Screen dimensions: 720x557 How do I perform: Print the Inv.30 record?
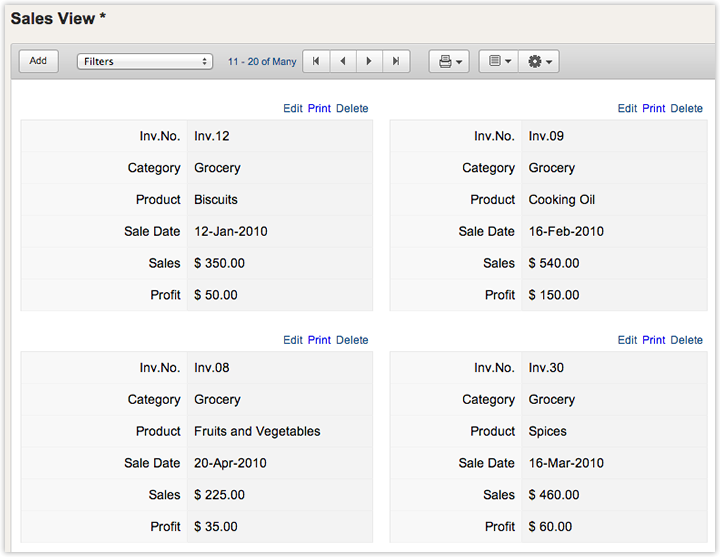coord(654,340)
